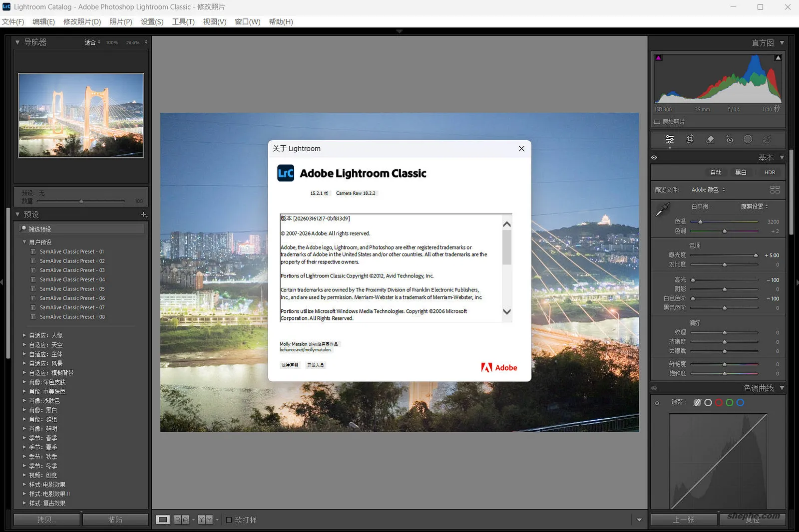Enable 软打样 soft proofing
The width and height of the screenshot is (799, 532).
pyautogui.click(x=229, y=520)
